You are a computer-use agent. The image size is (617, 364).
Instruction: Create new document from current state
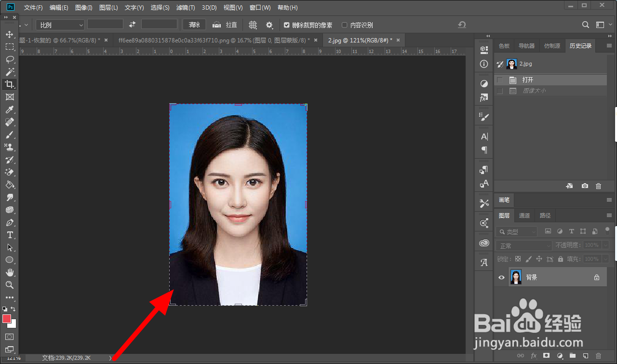pos(569,186)
